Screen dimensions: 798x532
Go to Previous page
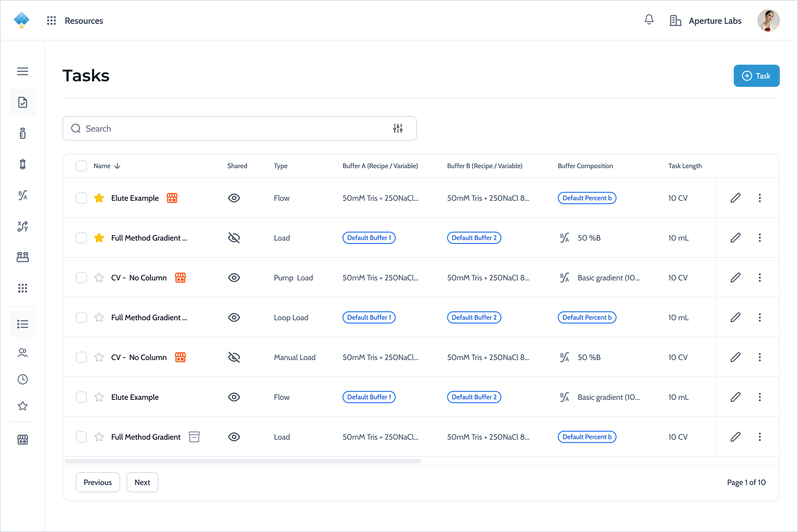click(98, 483)
